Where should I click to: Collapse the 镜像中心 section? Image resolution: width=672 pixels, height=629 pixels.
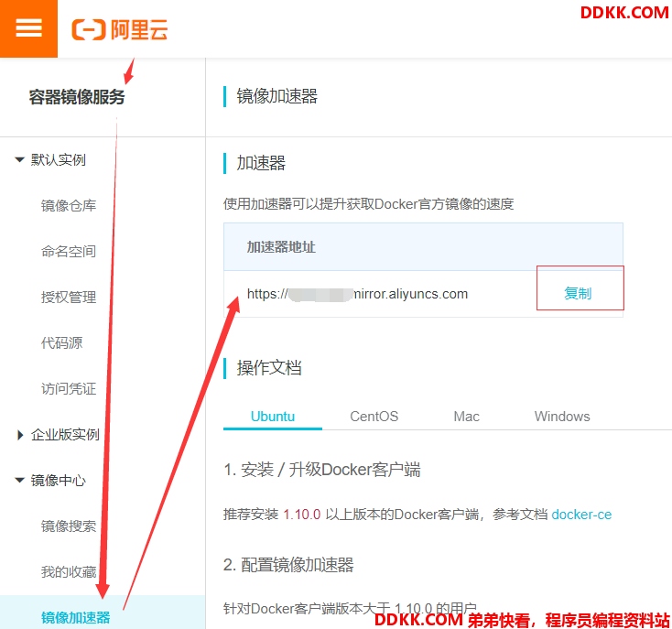click(20, 481)
